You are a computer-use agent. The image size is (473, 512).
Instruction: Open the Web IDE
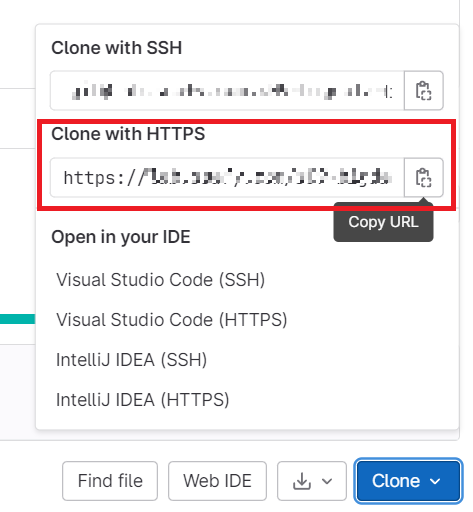coord(217,481)
